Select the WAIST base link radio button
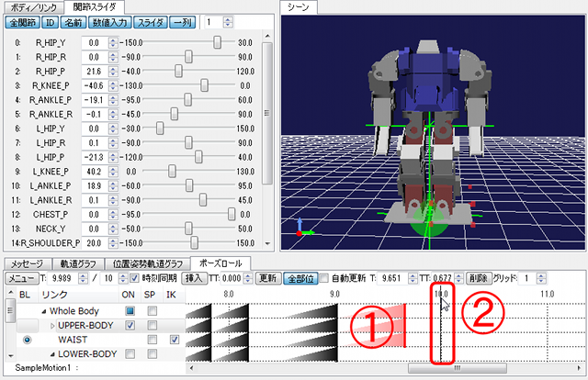588x380 pixels. coord(28,341)
